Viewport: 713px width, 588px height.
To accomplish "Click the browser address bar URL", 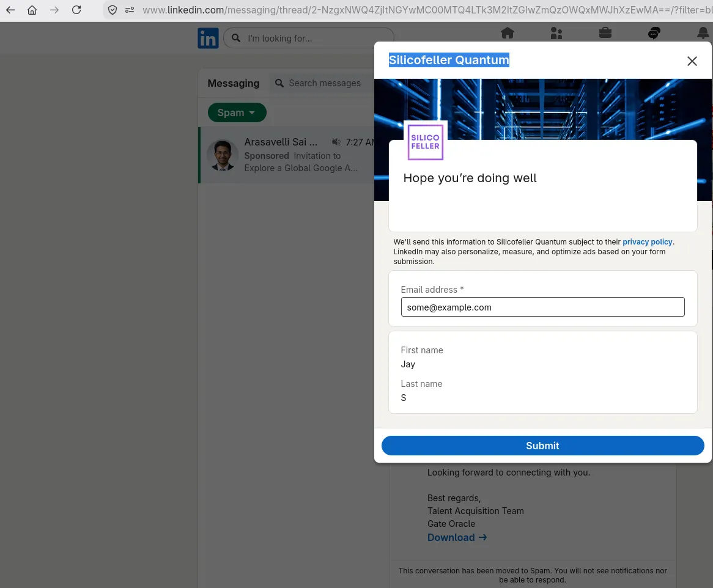I will (x=427, y=10).
